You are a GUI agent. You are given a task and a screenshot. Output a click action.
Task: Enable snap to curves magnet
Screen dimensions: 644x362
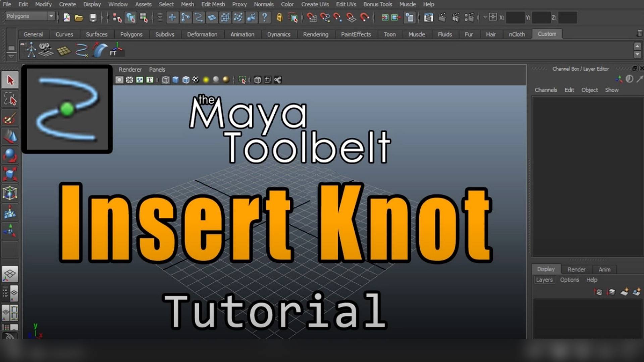pyautogui.click(x=325, y=17)
